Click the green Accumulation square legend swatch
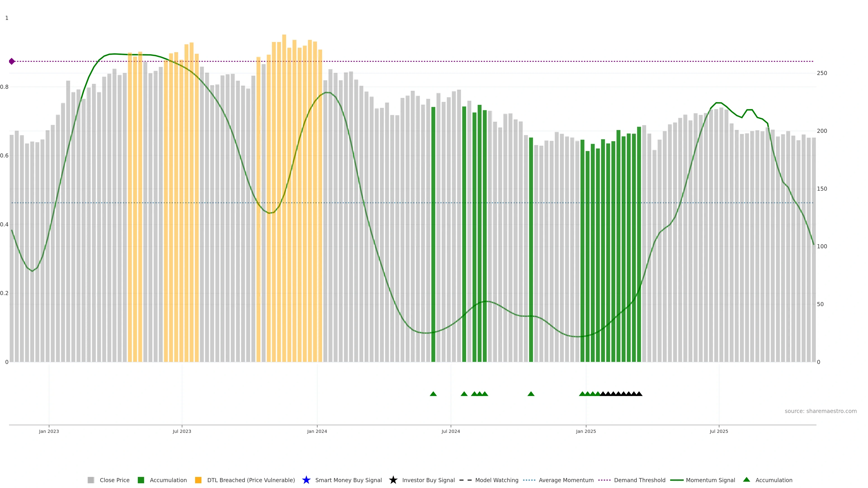The image size is (868, 488). (x=141, y=480)
